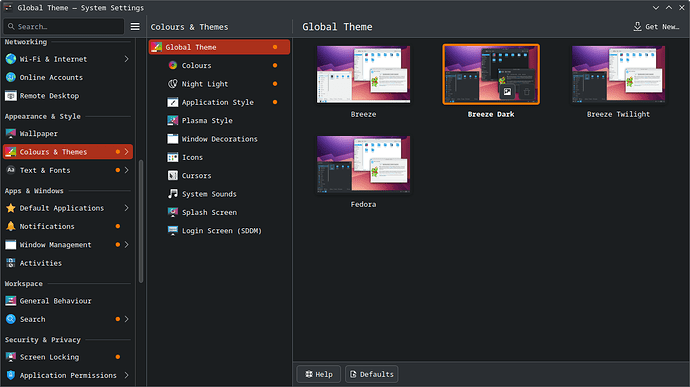The width and height of the screenshot is (690, 387).
Task: Expand the Window Management arrow
Action: [126, 245]
